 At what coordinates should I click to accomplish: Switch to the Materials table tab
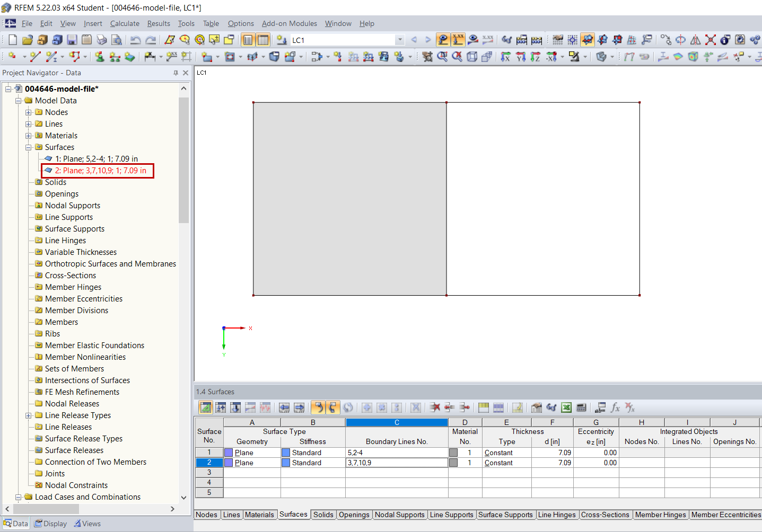pyautogui.click(x=260, y=515)
